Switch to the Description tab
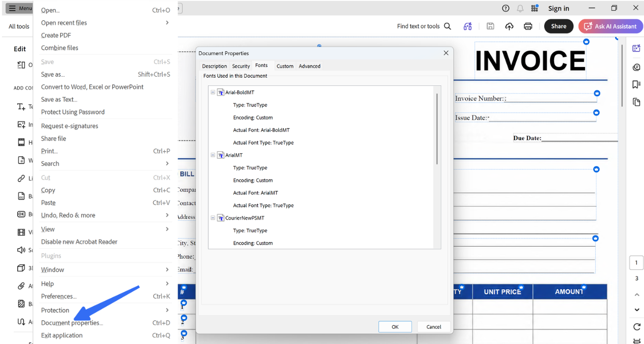Image resolution: width=644 pixels, height=344 pixels. pos(214,66)
